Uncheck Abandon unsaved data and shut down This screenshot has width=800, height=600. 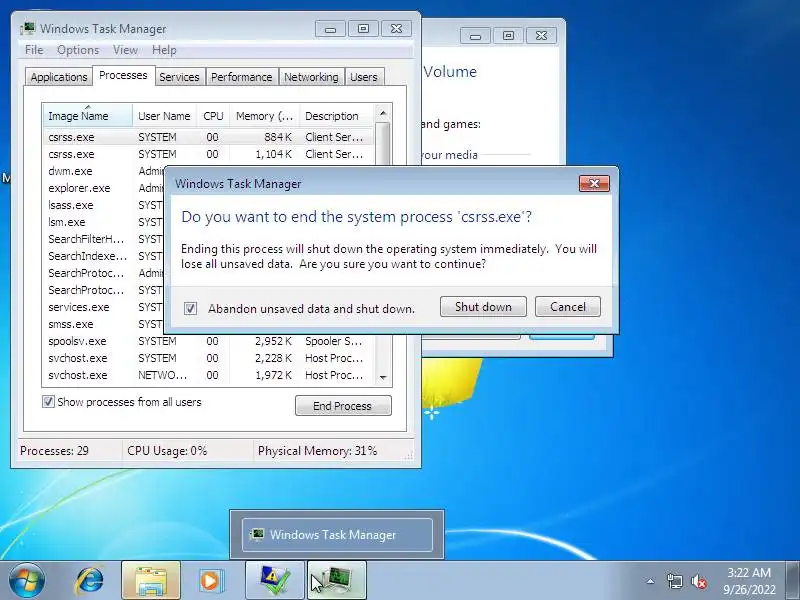[190, 308]
